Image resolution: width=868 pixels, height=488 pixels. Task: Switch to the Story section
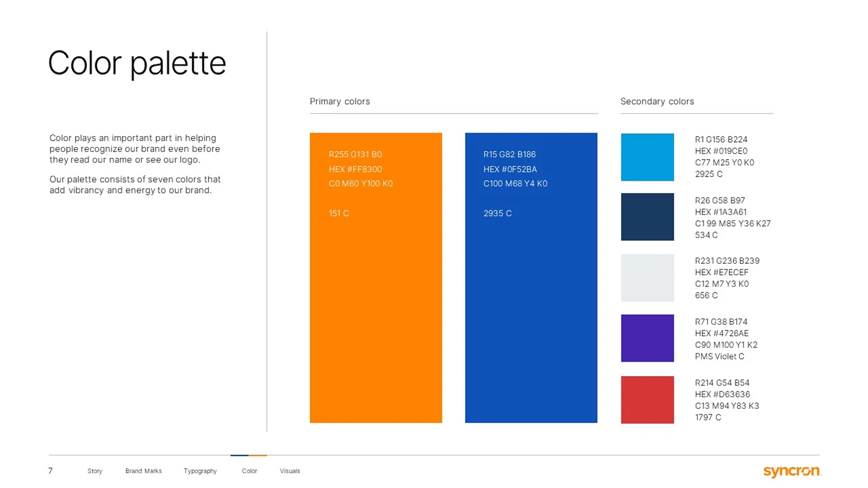tap(94, 471)
